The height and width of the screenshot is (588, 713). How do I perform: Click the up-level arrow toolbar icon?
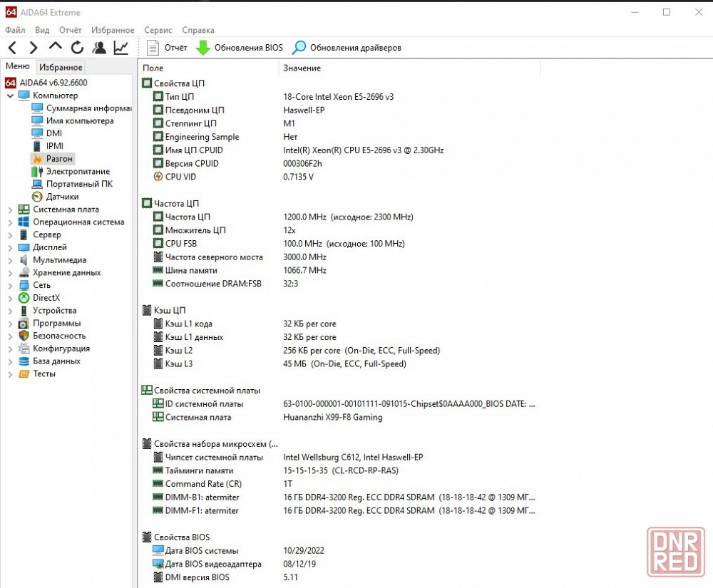click(56, 46)
